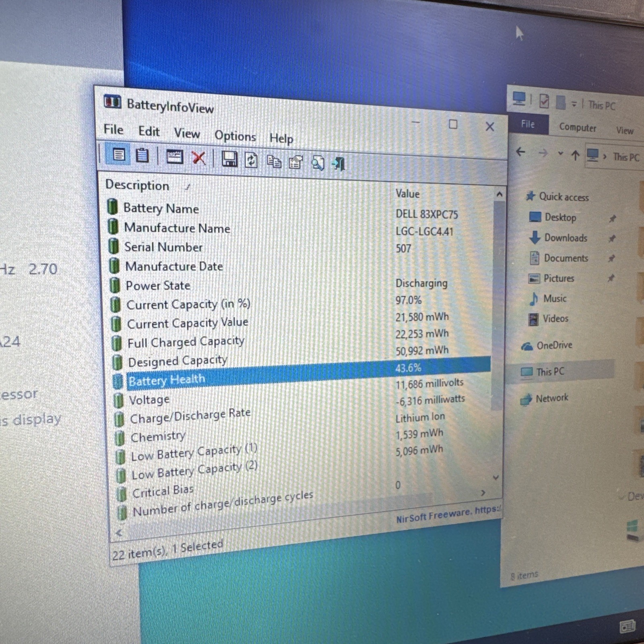
Task: Click the Properties toolbar icon
Action: pyautogui.click(x=296, y=162)
